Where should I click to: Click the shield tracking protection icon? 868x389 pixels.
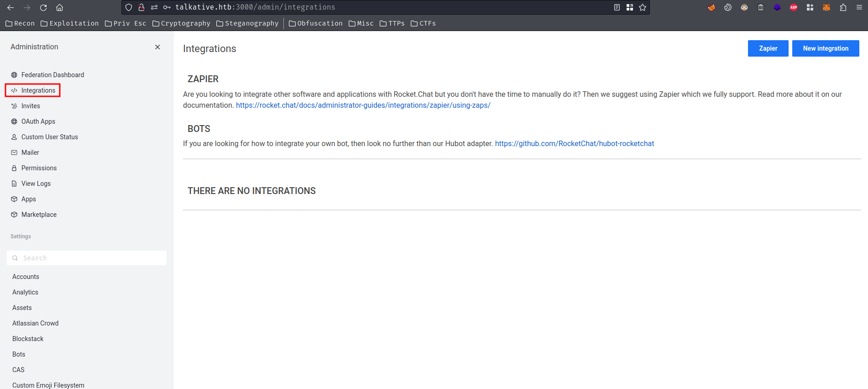(129, 7)
